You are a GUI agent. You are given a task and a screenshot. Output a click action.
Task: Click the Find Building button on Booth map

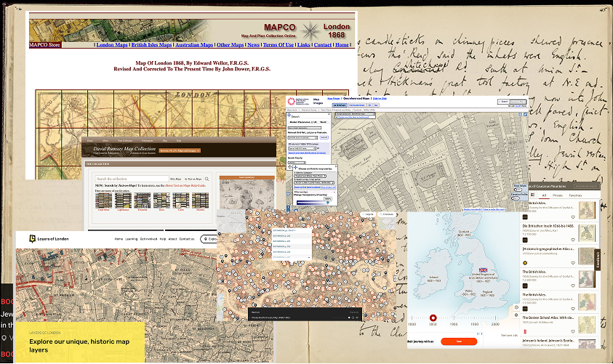[x=387, y=214]
